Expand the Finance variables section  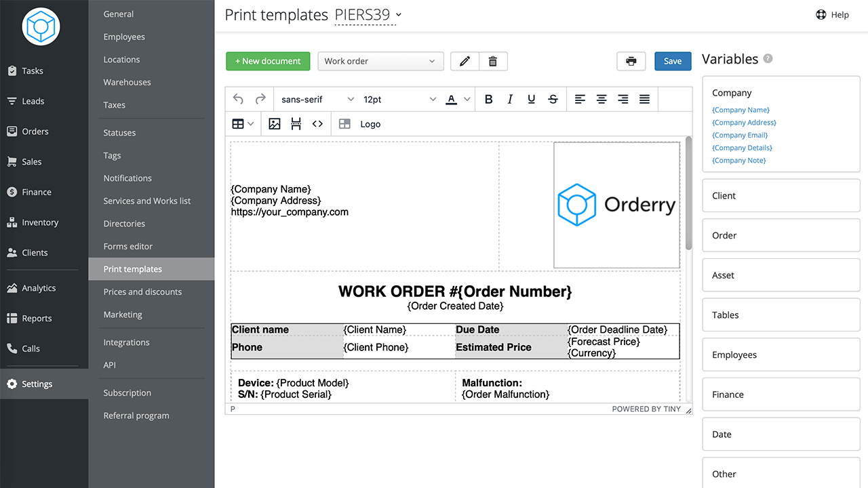click(x=781, y=394)
